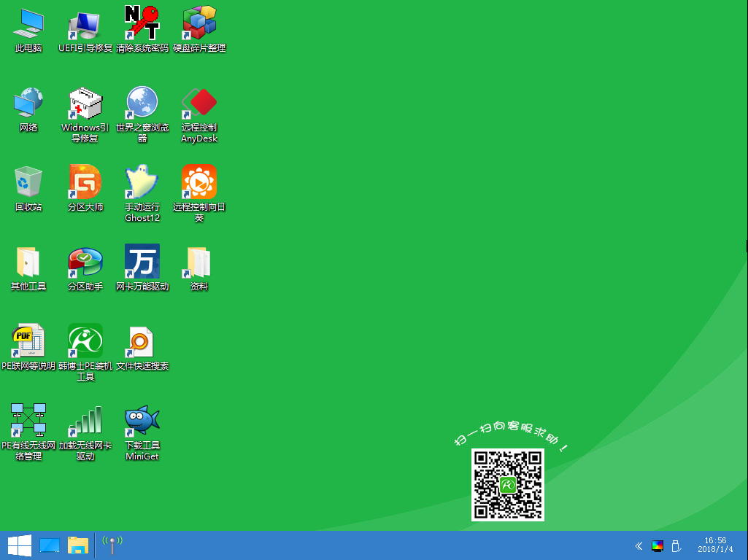Screen dimensions: 748x560
Task: Click the 网卡万能驱动 driver icon
Action: (142, 262)
